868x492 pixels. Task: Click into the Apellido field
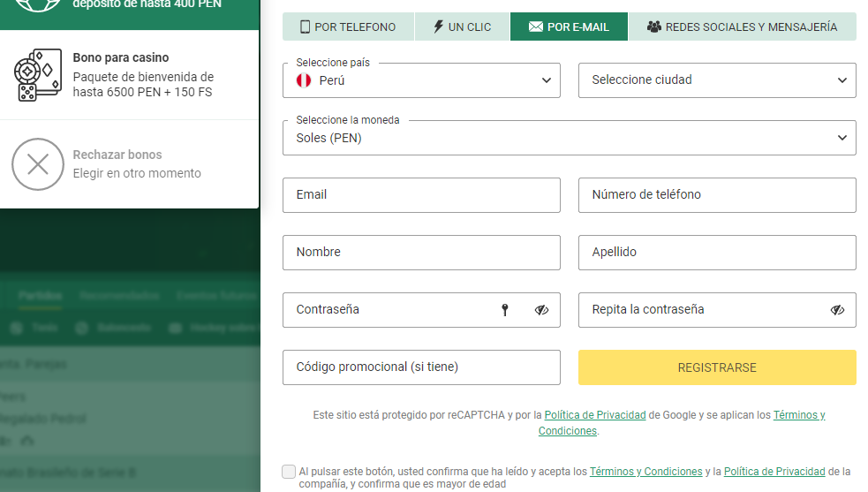717,253
